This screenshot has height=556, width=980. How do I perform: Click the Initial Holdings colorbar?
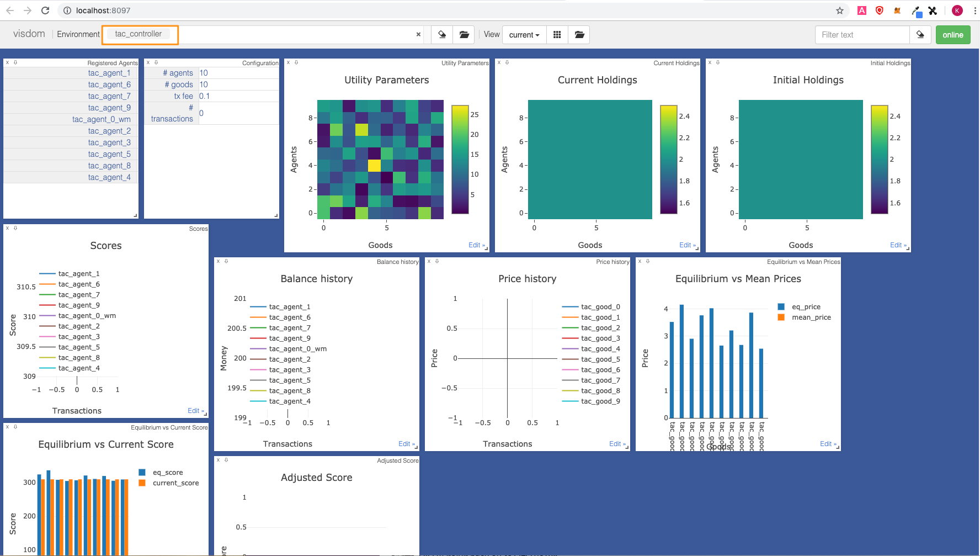(879, 160)
